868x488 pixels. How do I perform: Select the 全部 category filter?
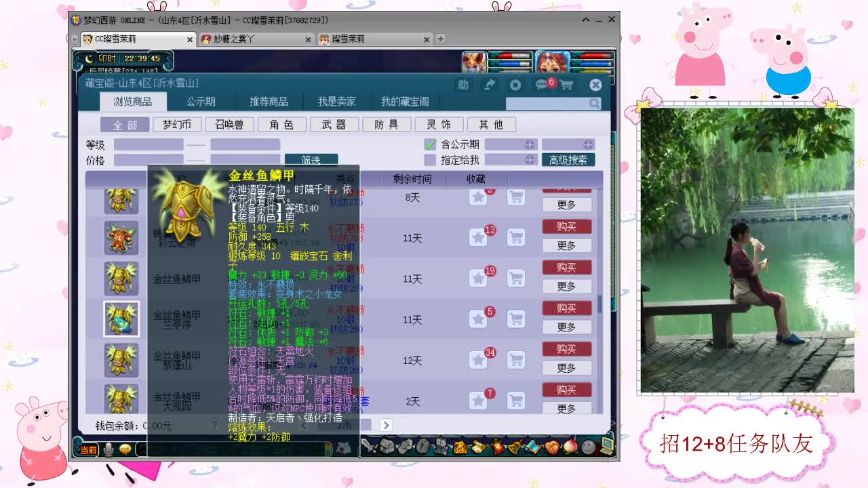(x=125, y=125)
